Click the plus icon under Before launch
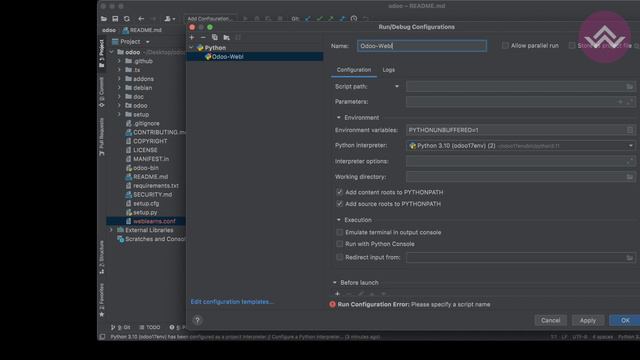 (337, 293)
